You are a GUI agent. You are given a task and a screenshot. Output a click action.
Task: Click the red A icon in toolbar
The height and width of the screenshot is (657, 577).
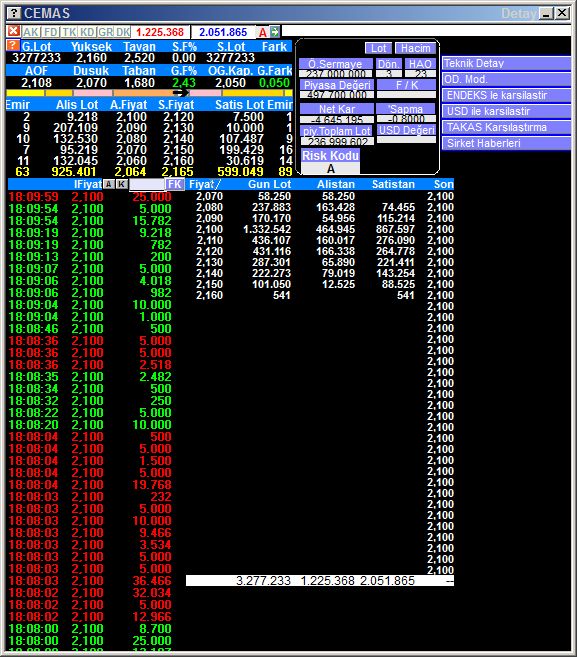click(263, 32)
